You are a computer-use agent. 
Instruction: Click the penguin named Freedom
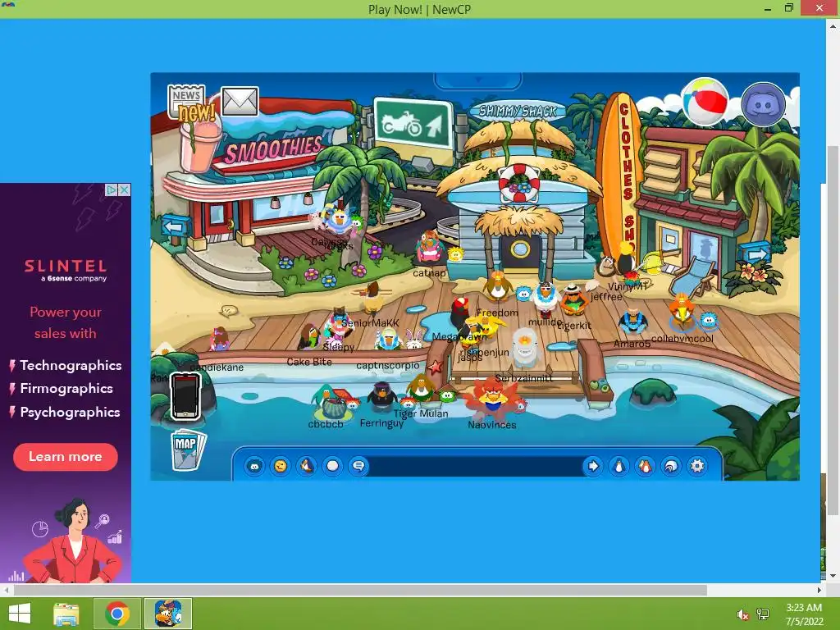(x=498, y=286)
